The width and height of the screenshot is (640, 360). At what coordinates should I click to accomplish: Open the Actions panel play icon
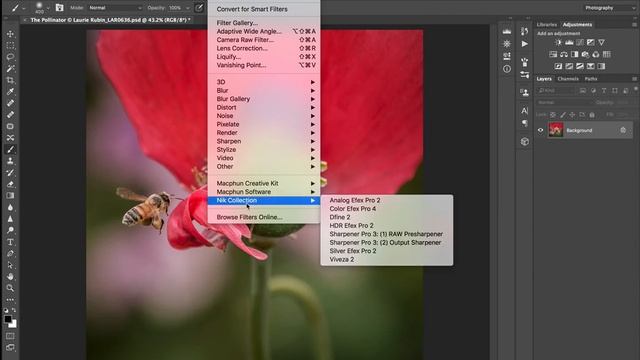(525, 44)
